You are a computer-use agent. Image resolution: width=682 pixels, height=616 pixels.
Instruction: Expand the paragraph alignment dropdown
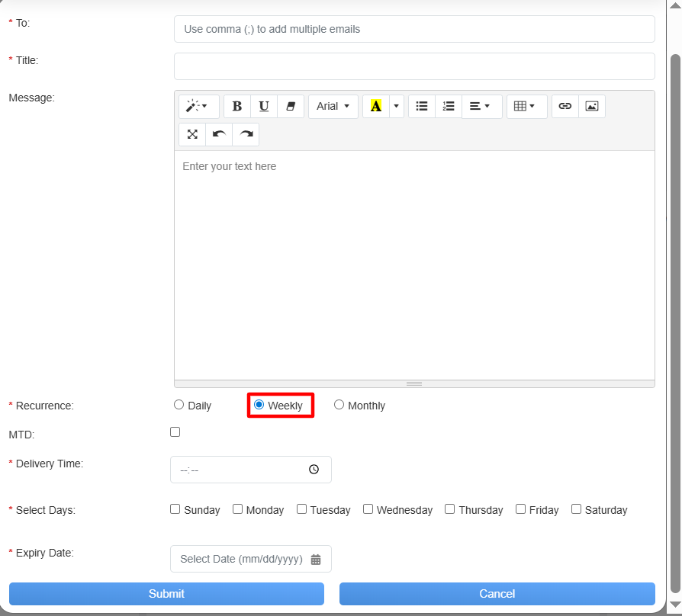tap(481, 107)
